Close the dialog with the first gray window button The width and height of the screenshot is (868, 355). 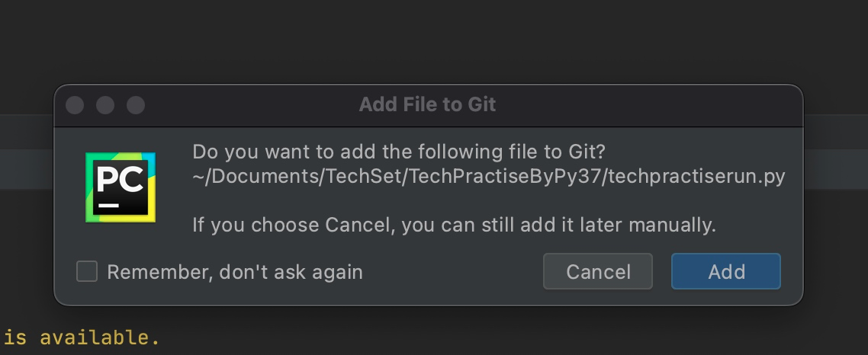tap(75, 105)
